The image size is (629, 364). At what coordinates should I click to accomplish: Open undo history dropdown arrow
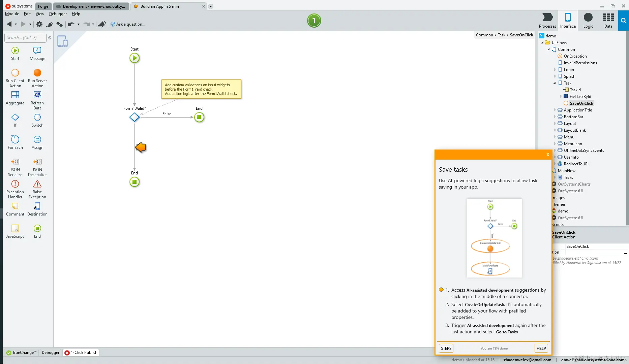point(79,24)
